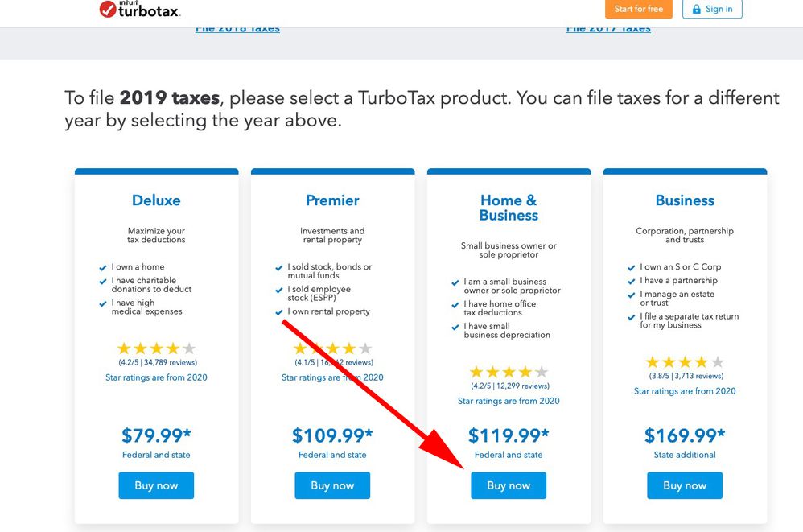This screenshot has width=803, height=532.
Task: Open the Sign in button
Action: pyautogui.click(x=712, y=10)
